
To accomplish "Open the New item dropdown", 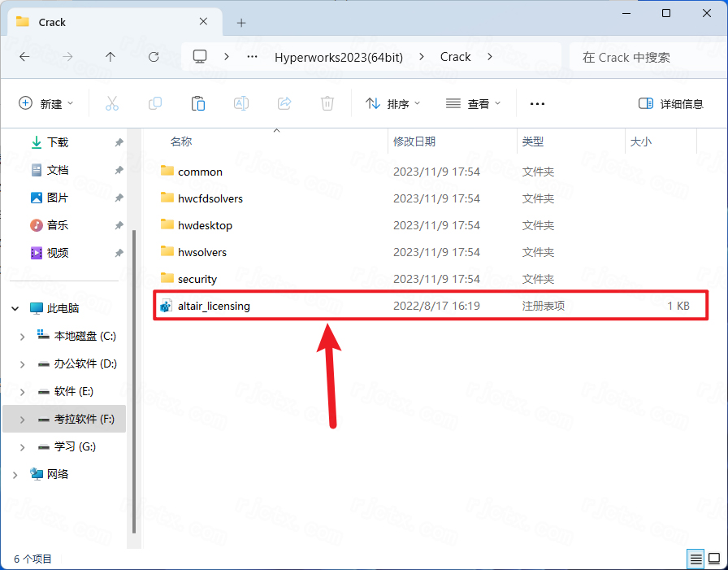I will tap(45, 103).
